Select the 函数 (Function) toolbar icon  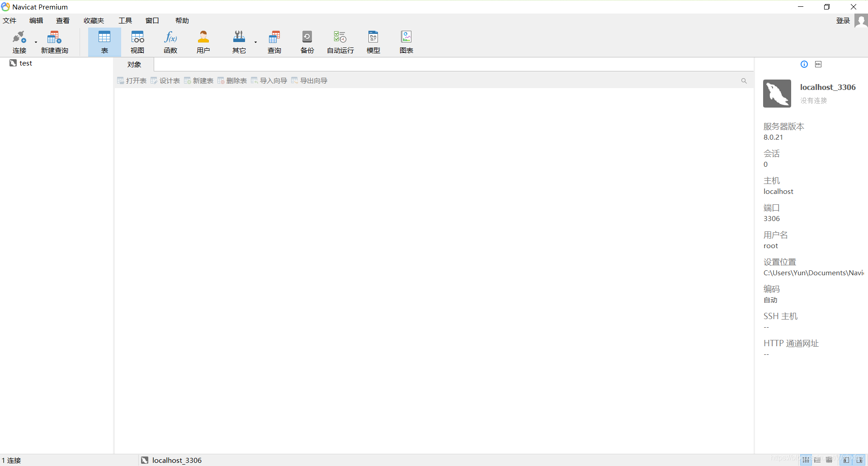tap(170, 42)
